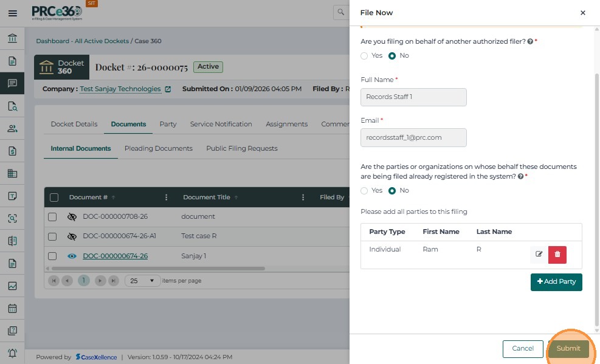Open the calendar sidebar icon
The height and width of the screenshot is (364, 600).
coord(12,308)
